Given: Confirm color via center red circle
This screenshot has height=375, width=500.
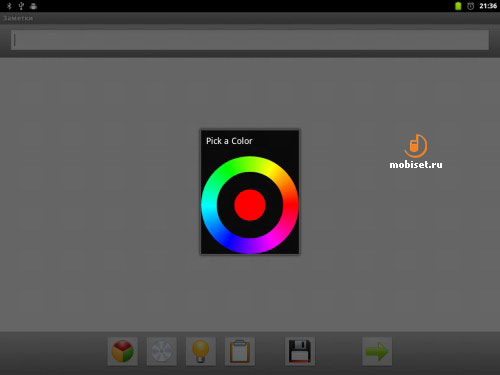Looking at the screenshot, I should (250, 205).
